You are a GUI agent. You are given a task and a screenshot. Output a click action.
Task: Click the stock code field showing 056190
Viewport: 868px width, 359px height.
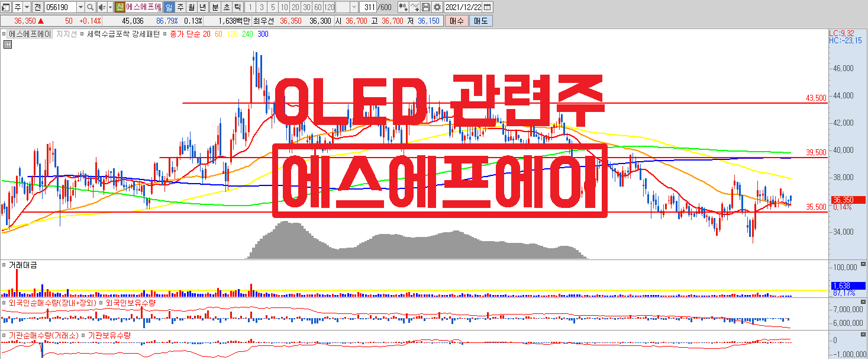[60, 7]
